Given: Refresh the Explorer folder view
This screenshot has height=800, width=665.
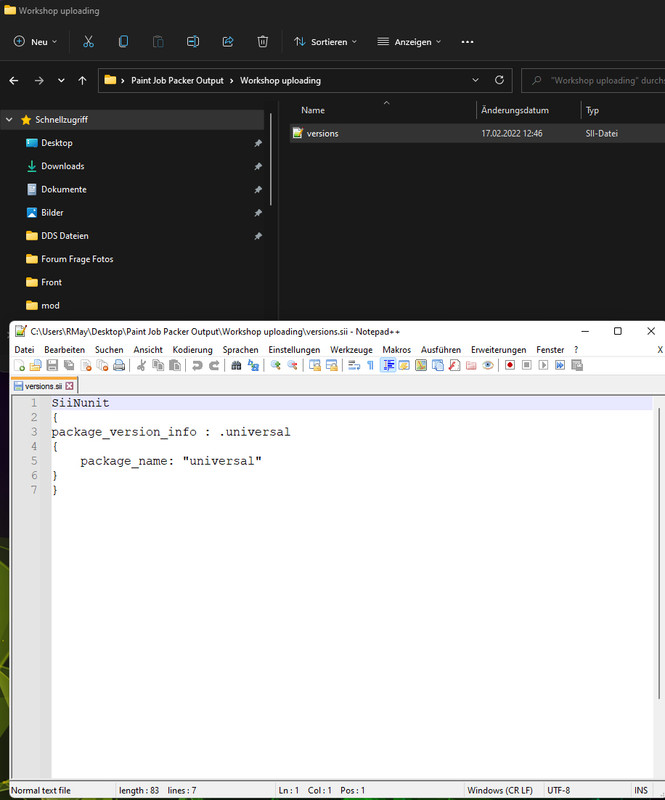Looking at the screenshot, I should coord(499,80).
